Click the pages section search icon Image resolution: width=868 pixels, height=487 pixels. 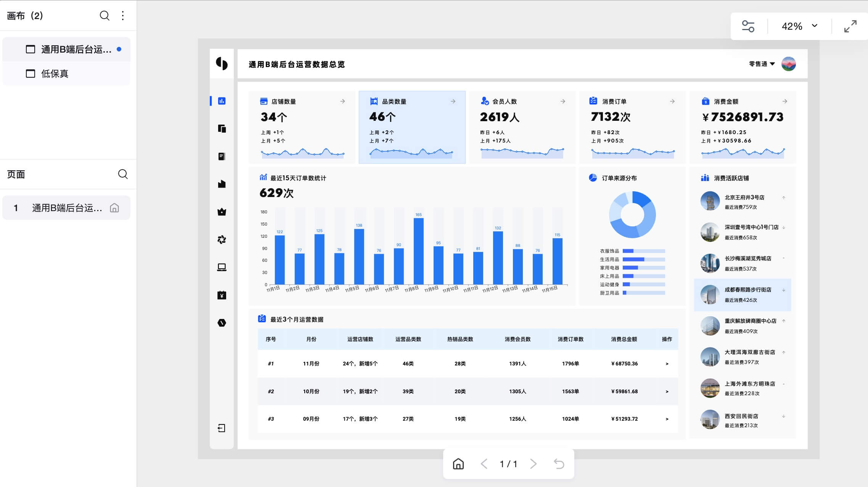(x=123, y=174)
